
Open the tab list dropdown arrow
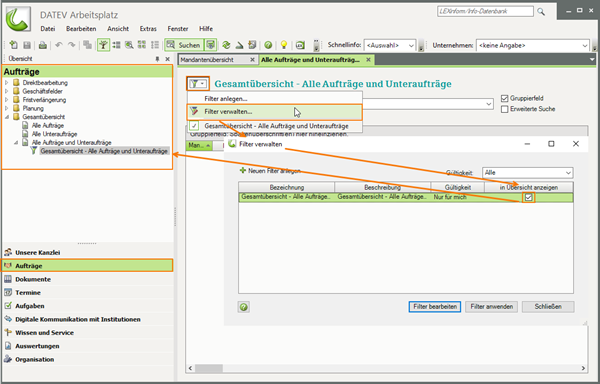(x=592, y=60)
